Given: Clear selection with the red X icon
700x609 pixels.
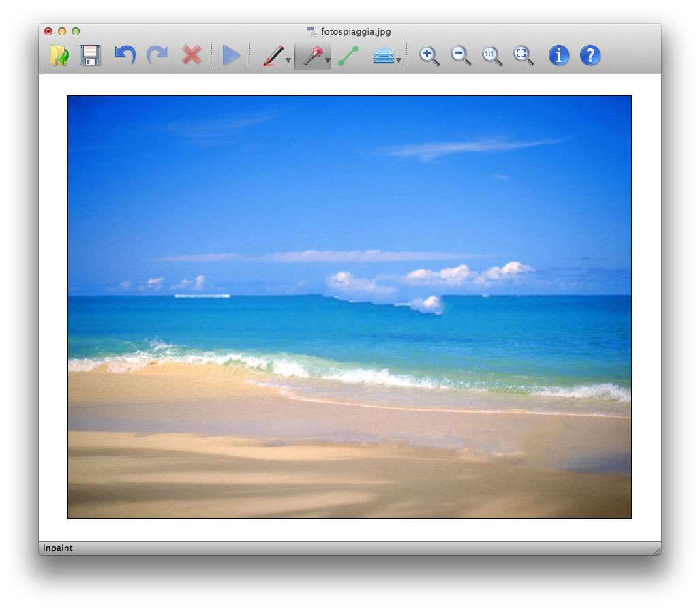Looking at the screenshot, I should tap(192, 55).
